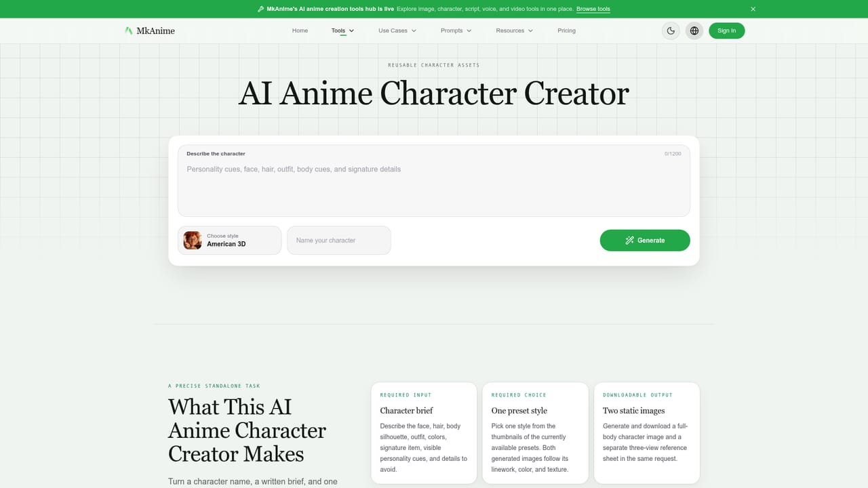Click the AI Anime Character Creator heading
Screen dimensions: 868x488
click(x=434, y=93)
